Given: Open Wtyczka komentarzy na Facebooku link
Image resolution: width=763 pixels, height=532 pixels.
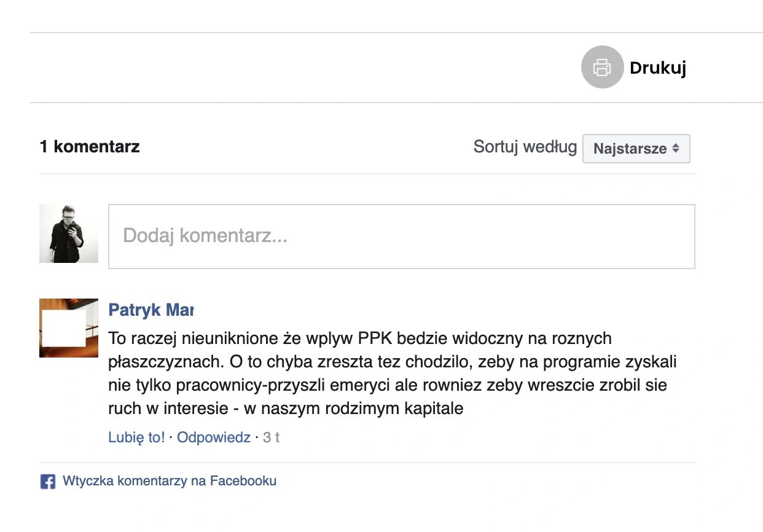Looking at the screenshot, I should tap(170, 481).
